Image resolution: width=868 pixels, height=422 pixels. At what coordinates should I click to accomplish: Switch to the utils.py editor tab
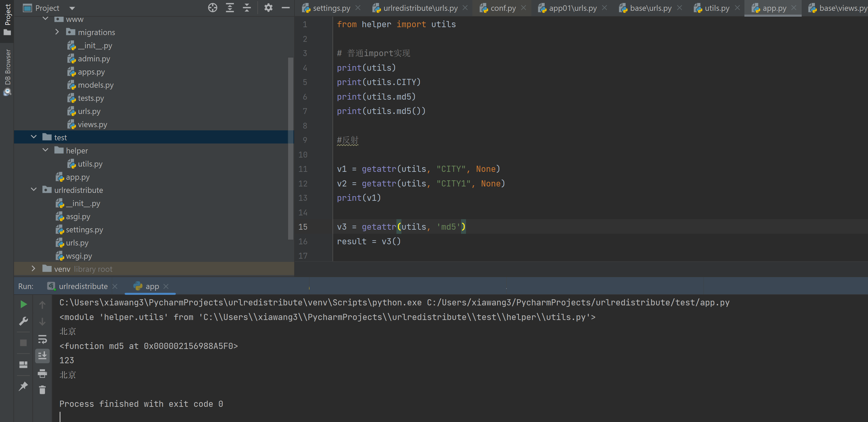[716, 8]
